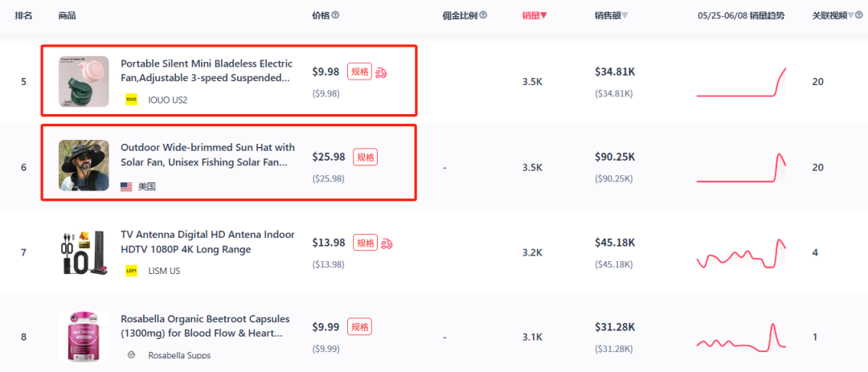Screen dimensions: 868x372
Task: Click the help icon beside 关联视频 header
Action: [x=854, y=15]
